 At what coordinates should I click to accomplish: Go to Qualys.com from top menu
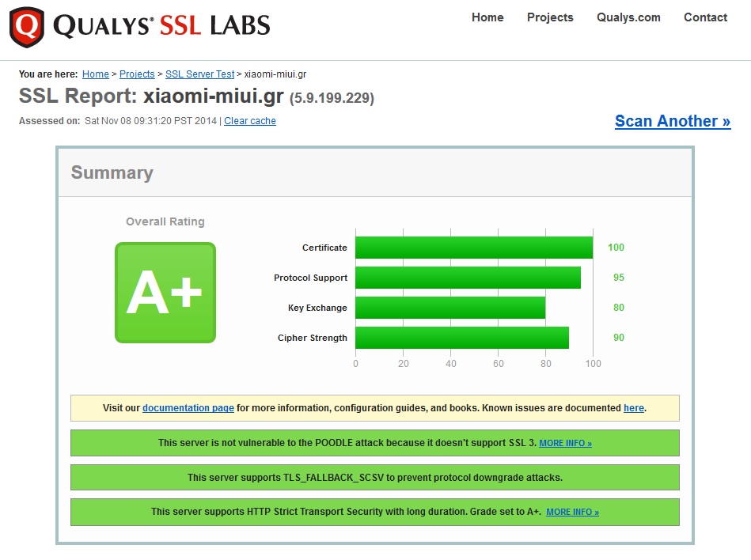(x=628, y=17)
